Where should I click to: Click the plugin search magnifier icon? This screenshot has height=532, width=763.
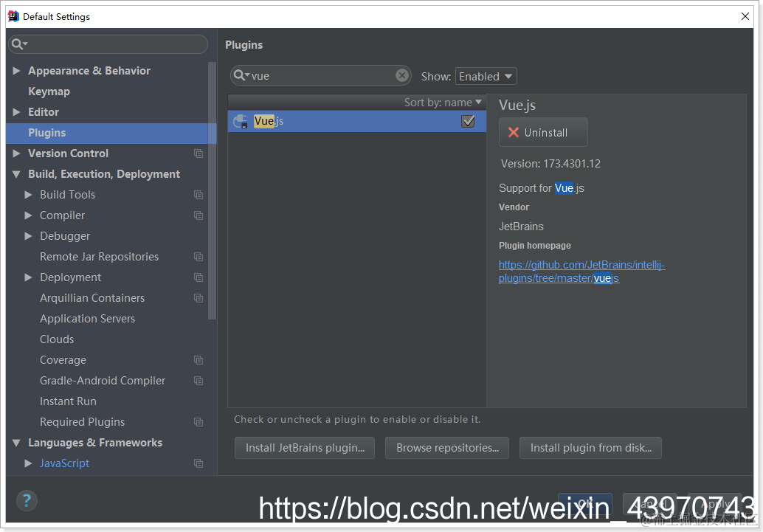pyautogui.click(x=241, y=75)
